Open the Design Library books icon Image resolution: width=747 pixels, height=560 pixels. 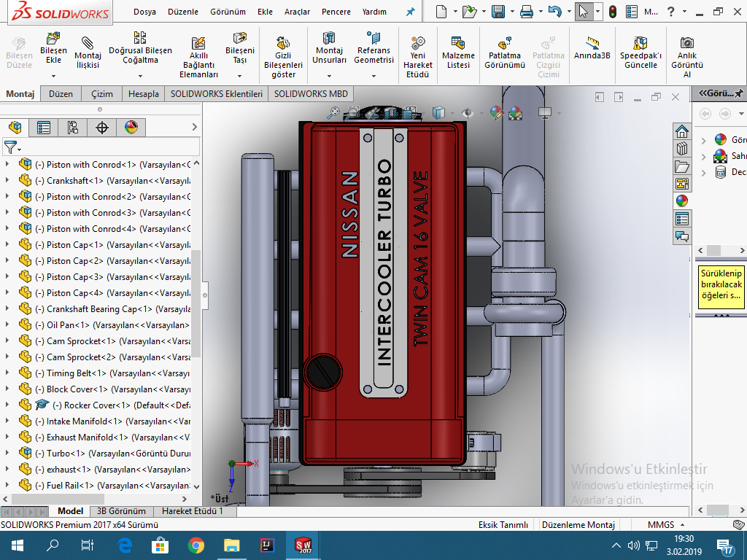[x=682, y=149]
